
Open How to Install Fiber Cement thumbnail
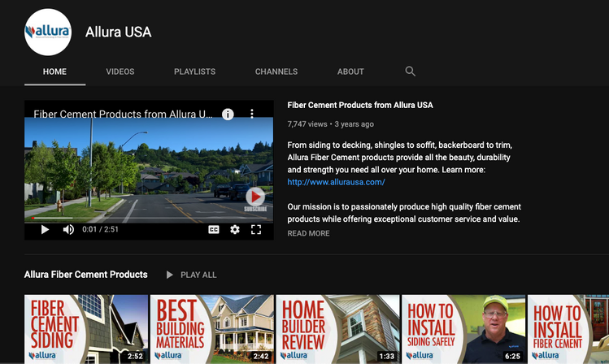pyautogui.click(x=568, y=329)
